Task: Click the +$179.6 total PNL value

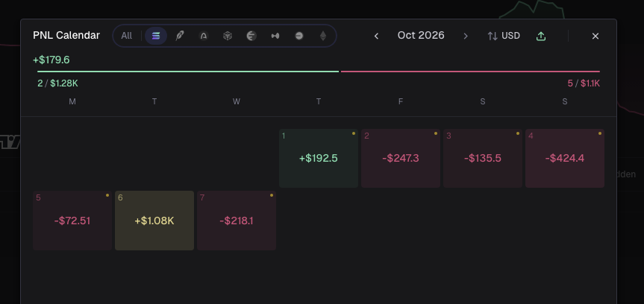Action: point(51,60)
